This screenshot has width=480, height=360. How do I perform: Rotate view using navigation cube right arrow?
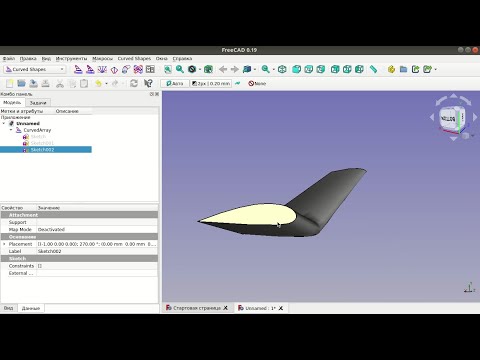pyautogui.click(x=475, y=117)
